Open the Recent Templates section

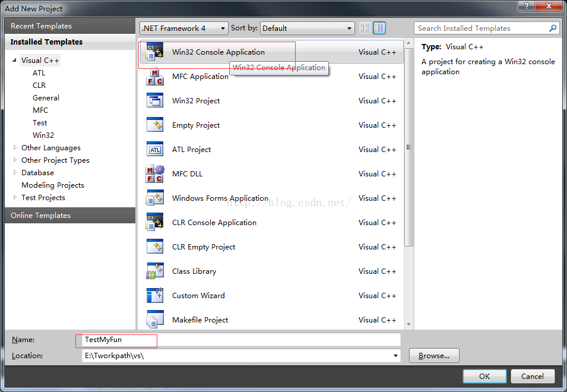[x=70, y=26]
